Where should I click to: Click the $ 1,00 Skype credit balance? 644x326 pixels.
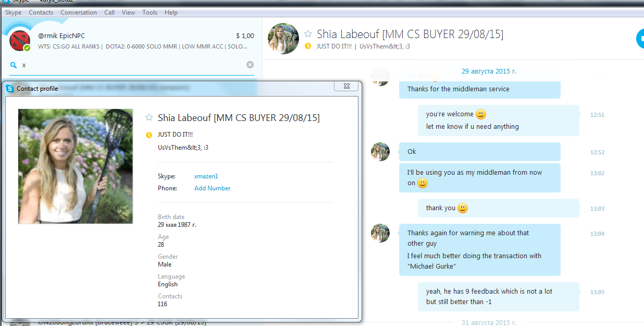[x=245, y=36]
